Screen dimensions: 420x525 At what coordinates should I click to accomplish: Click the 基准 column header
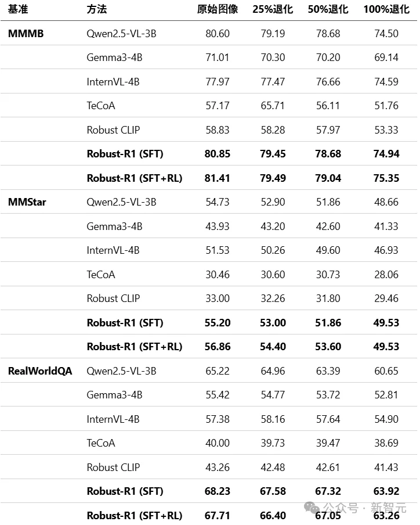[x=18, y=9]
